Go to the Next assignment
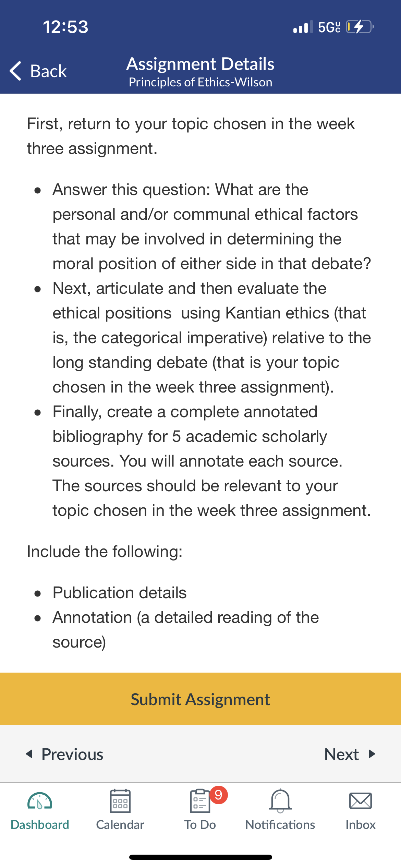 (x=350, y=754)
